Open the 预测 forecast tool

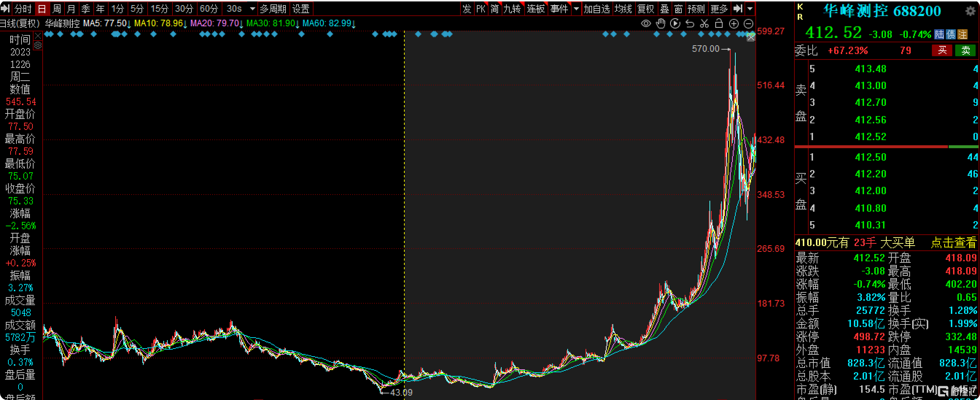point(696,8)
